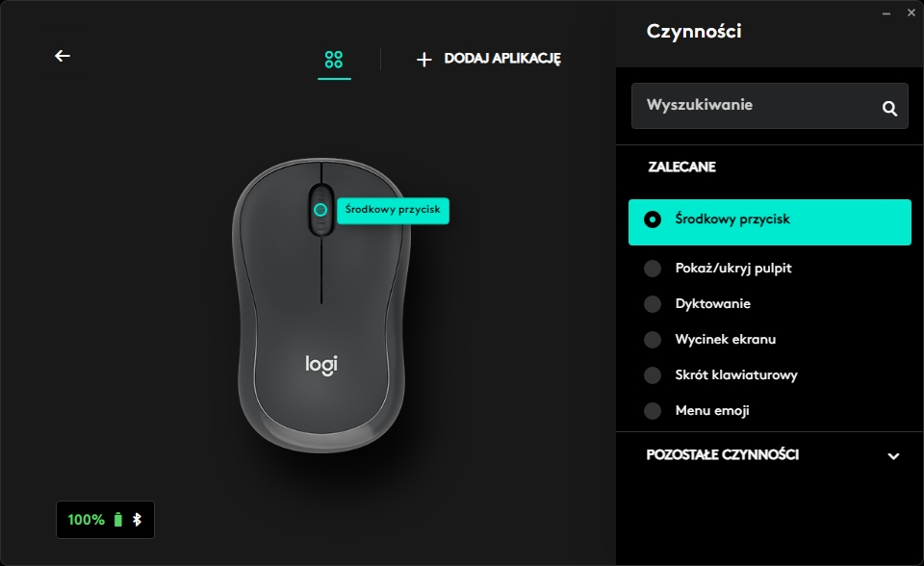Click the chevron beside POZOSTAŁE CZYNNOŚCI
The height and width of the screenshot is (566, 924).
pos(893,455)
